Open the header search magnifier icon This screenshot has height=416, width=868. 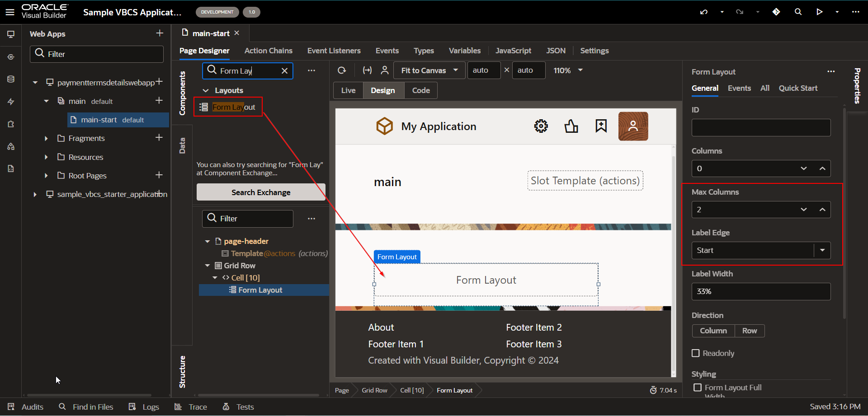(x=798, y=12)
